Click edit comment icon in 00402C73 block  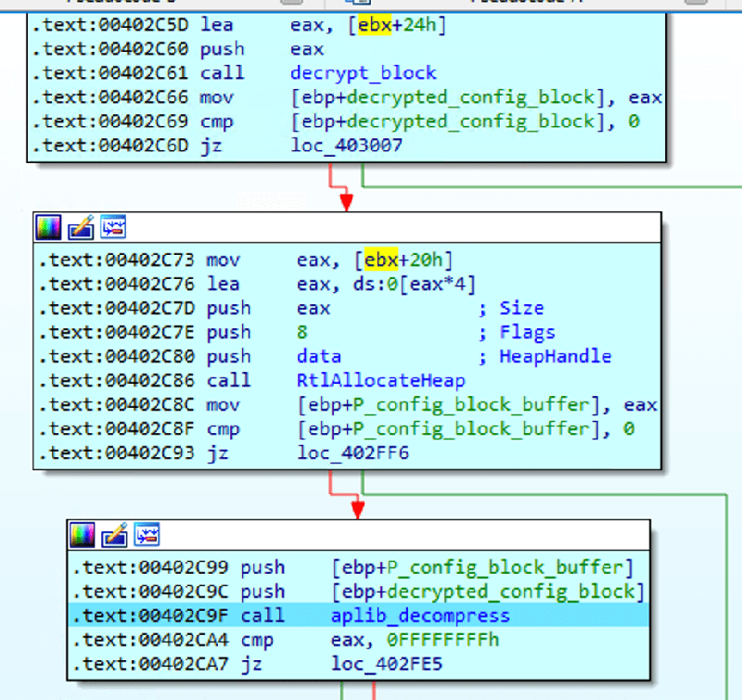click(81, 227)
